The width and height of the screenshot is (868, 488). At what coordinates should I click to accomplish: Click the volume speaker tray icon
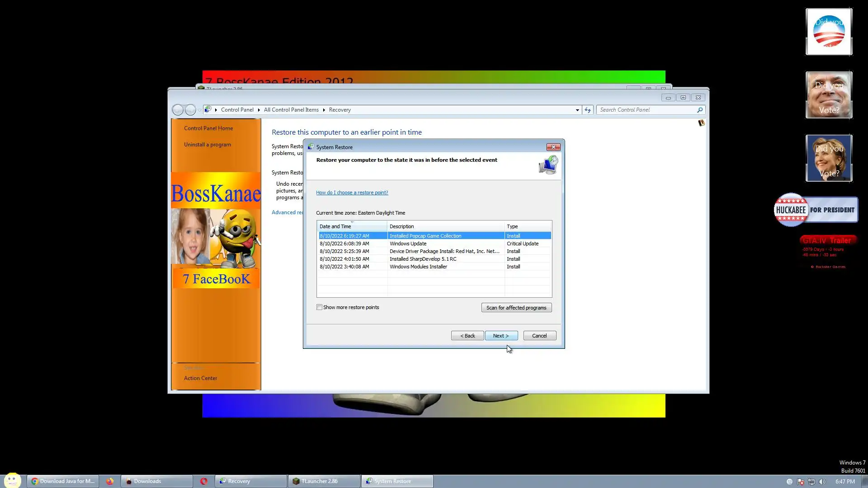click(822, 482)
